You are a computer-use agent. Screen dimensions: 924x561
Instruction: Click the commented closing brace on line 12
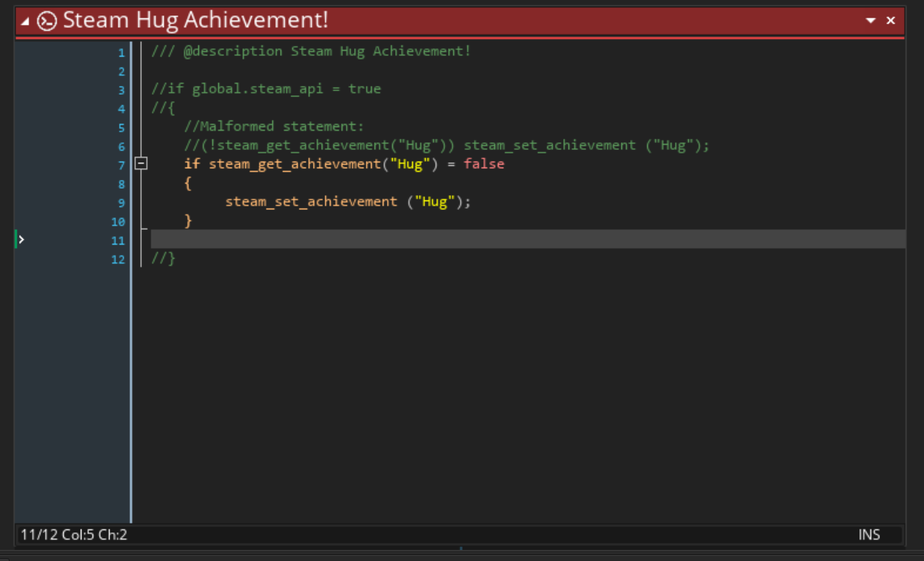pyautogui.click(x=164, y=258)
